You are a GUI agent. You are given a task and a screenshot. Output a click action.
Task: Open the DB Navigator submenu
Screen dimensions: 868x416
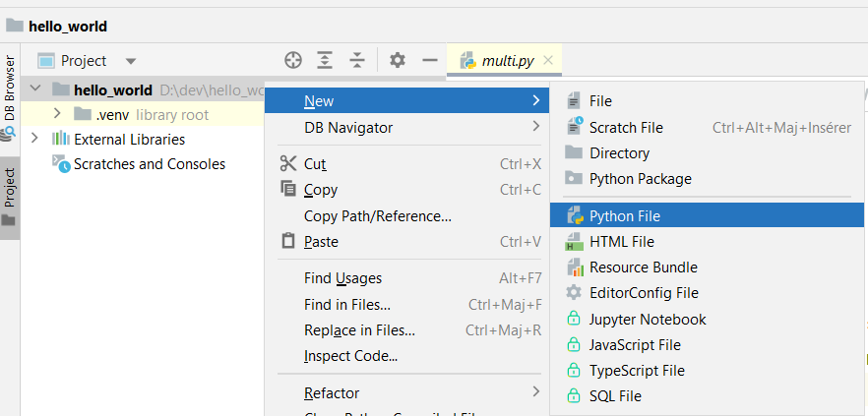(348, 127)
